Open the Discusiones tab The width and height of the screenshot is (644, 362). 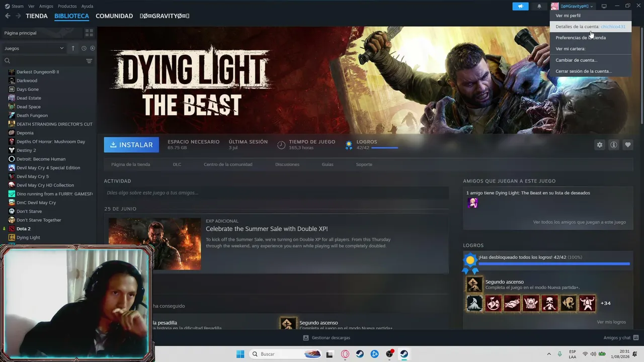click(287, 164)
